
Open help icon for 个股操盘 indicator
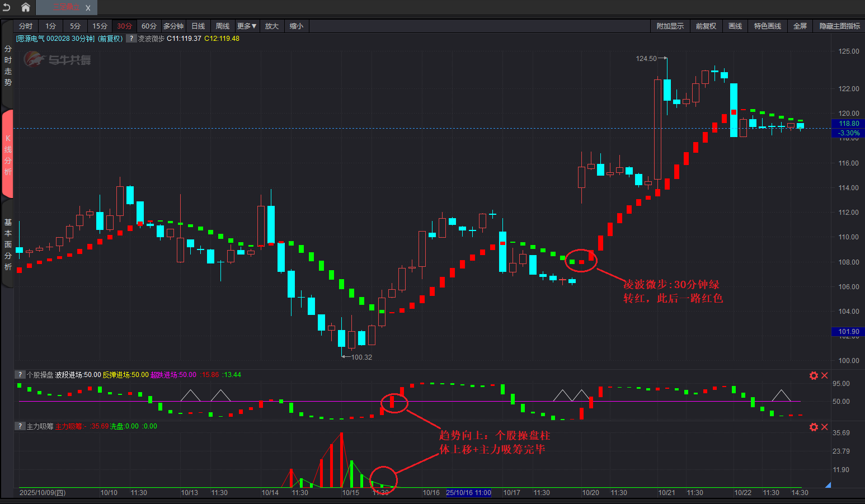tap(20, 375)
